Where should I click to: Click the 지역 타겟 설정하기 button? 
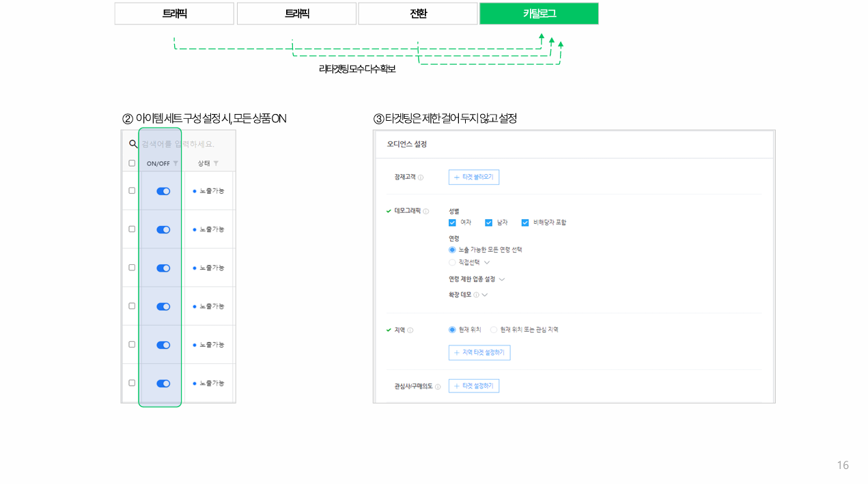479,352
